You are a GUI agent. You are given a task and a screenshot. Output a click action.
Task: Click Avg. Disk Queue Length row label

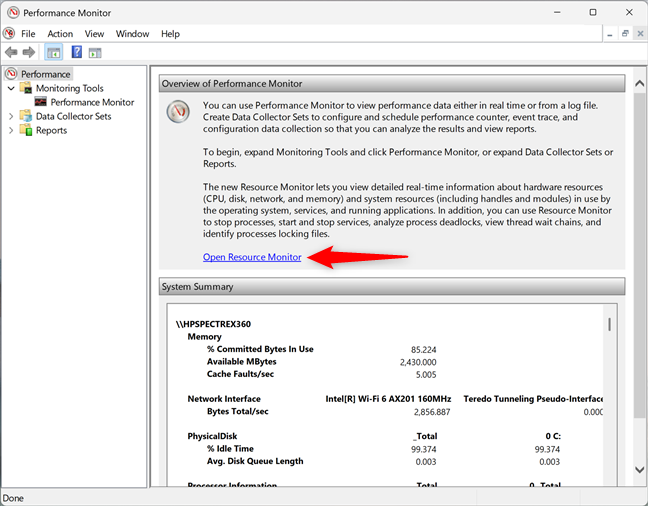tap(255, 461)
